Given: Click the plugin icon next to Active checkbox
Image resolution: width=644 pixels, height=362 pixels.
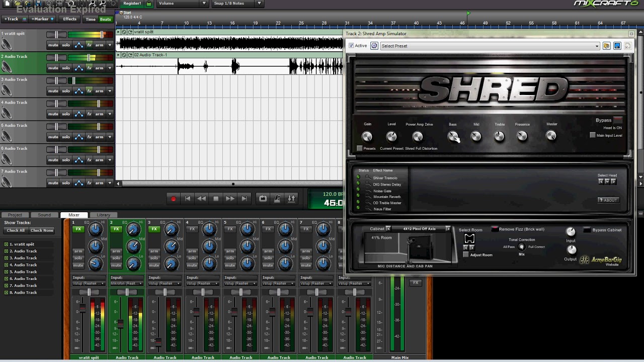Looking at the screenshot, I should [x=374, y=46].
